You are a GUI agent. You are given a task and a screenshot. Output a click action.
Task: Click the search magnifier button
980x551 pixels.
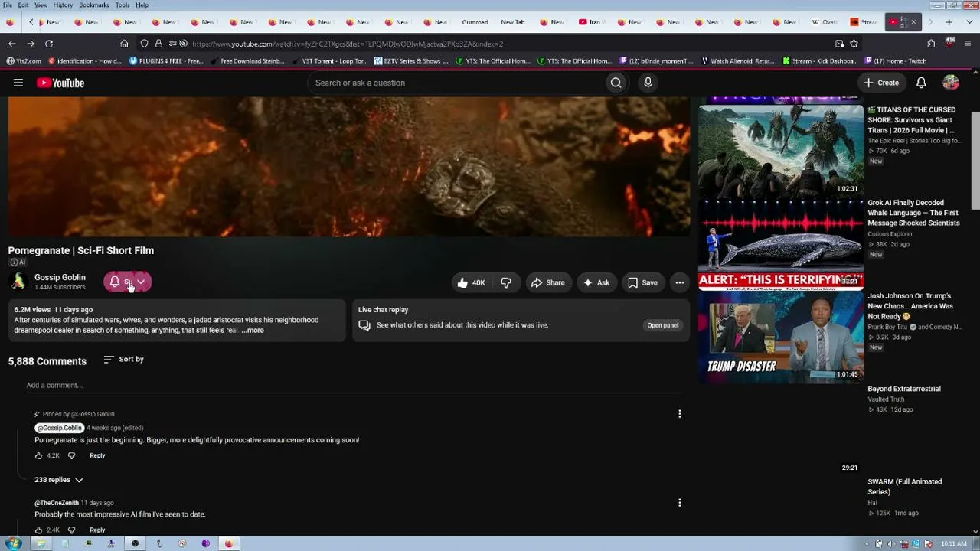coord(616,83)
